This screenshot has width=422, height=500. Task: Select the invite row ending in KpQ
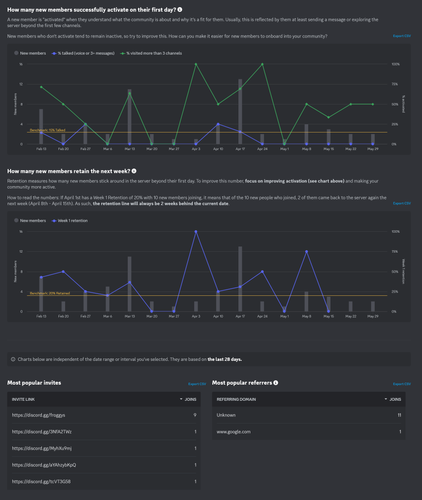(104, 465)
